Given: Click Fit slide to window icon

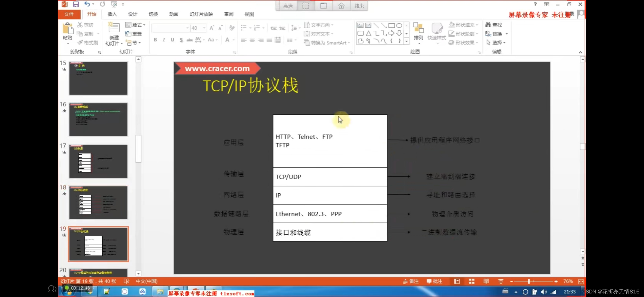Looking at the screenshot, I should pos(581,281).
